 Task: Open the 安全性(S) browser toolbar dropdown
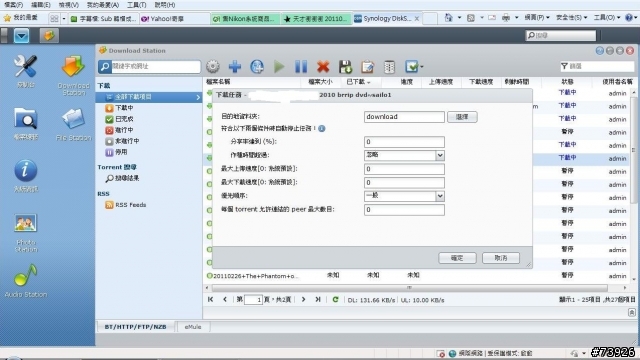[571, 18]
